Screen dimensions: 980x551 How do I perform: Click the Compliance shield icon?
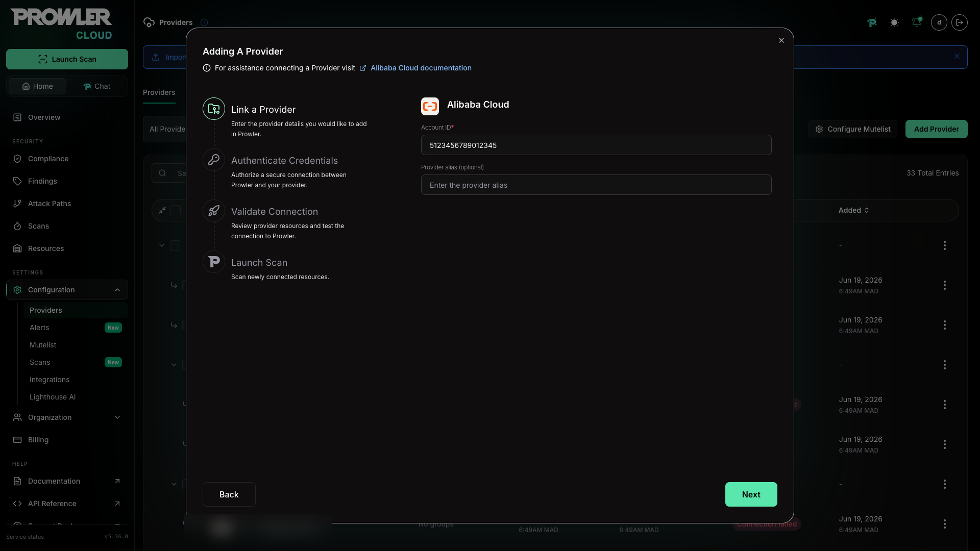pos(17,159)
